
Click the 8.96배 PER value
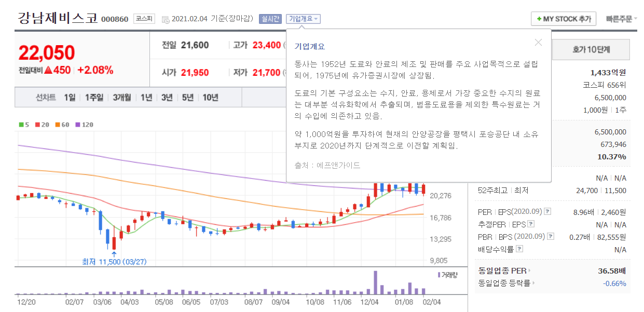coord(584,212)
